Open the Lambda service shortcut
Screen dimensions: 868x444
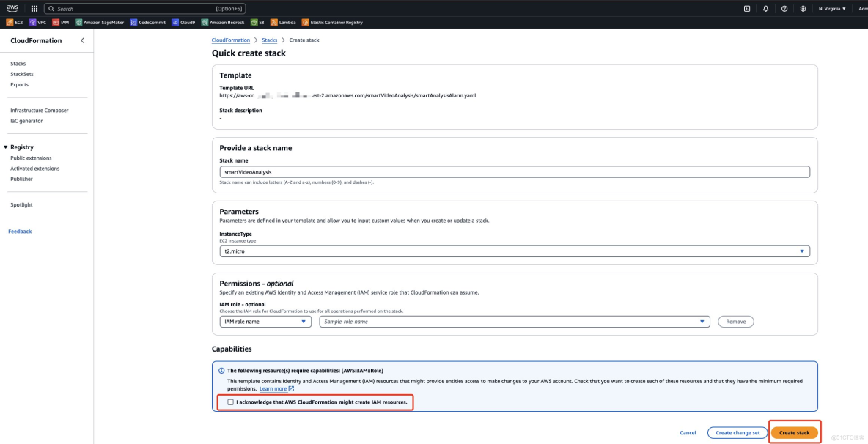[284, 23]
